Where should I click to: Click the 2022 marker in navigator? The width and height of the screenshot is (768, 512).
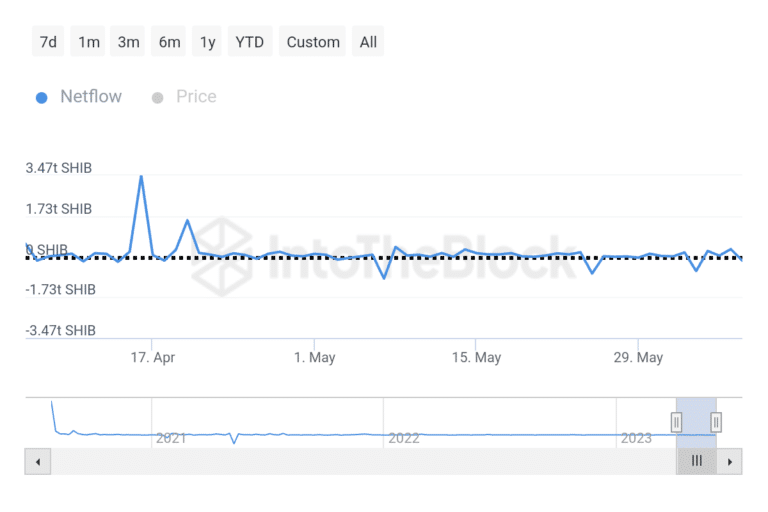coord(404,438)
